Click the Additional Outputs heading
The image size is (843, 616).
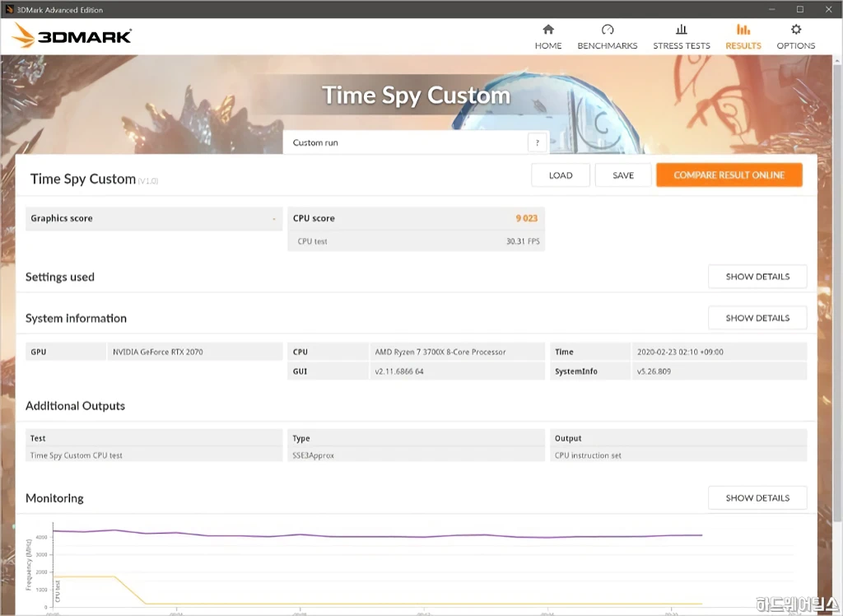[75, 406]
